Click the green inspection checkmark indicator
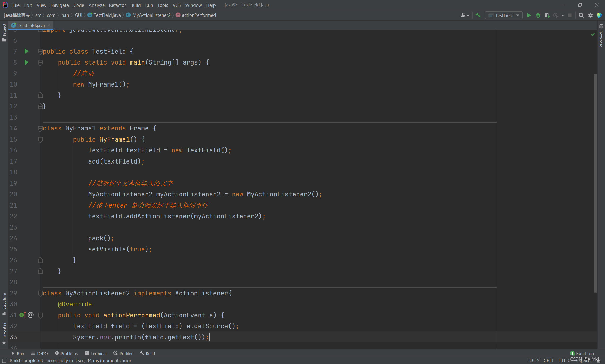Image resolution: width=605 pixels, height=364 pixels. [x=593, y=35]
